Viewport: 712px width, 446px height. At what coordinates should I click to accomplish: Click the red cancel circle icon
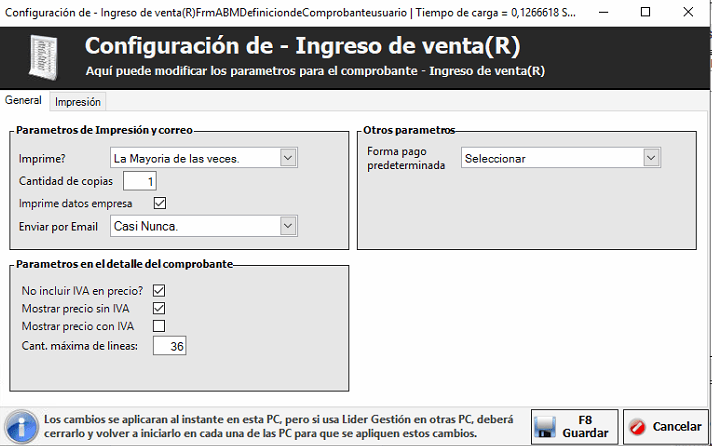(639, 427)
